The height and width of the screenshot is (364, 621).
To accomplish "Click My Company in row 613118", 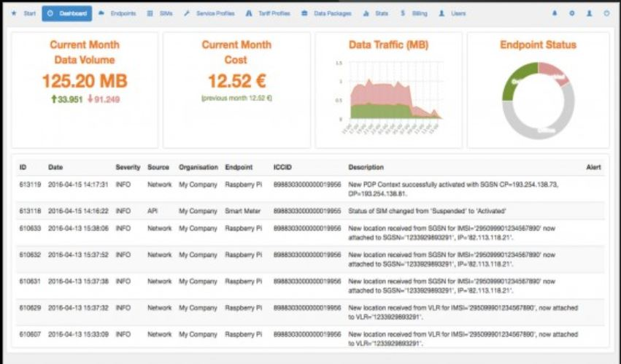I will (198, 211).
